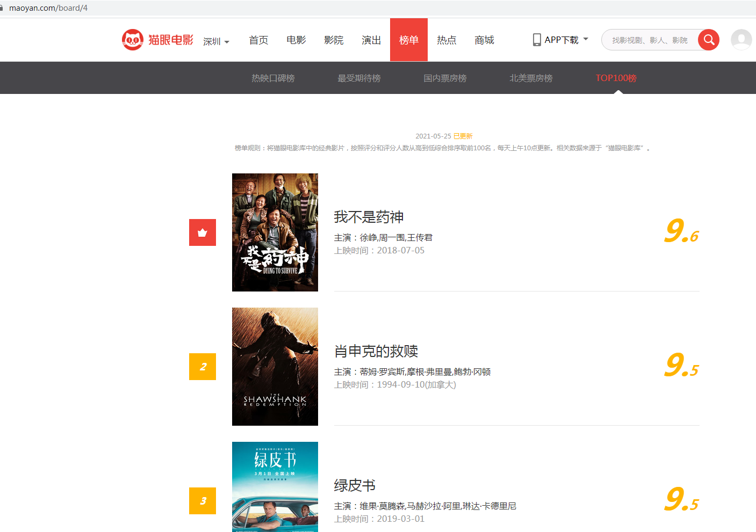Click the phone icon beside APP下载
This screenshot has width=756, height=532.
pyautogui.click(x=537, y=40)
